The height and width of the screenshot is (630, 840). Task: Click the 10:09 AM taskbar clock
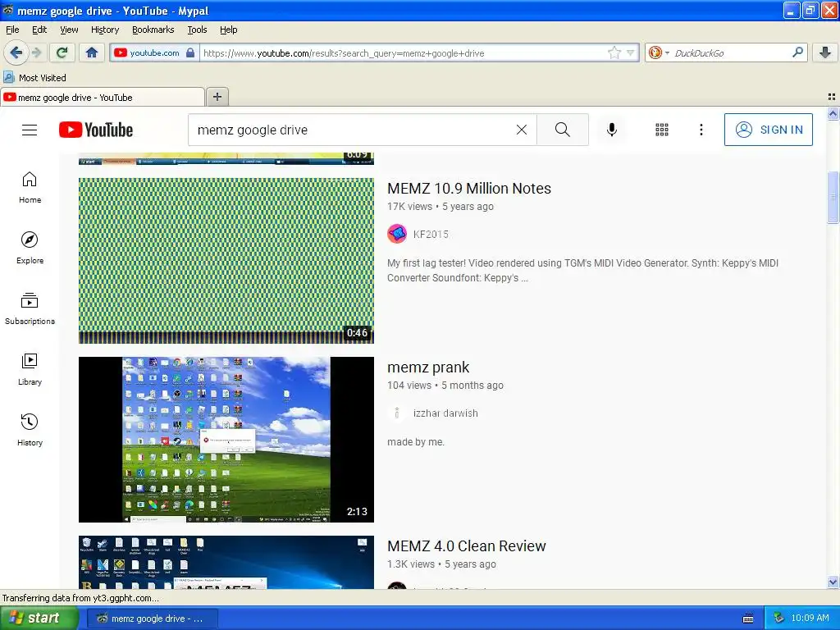click(x=810, y=618)
